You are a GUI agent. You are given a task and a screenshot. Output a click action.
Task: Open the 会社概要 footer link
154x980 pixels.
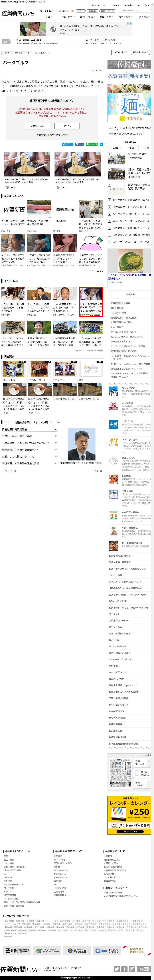[x=108, y=856]
